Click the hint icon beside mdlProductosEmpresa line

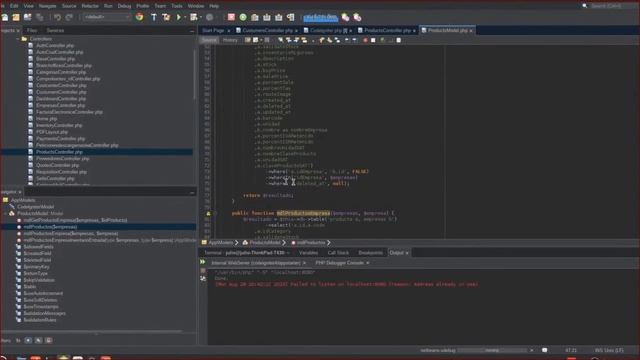coord(208,213)
